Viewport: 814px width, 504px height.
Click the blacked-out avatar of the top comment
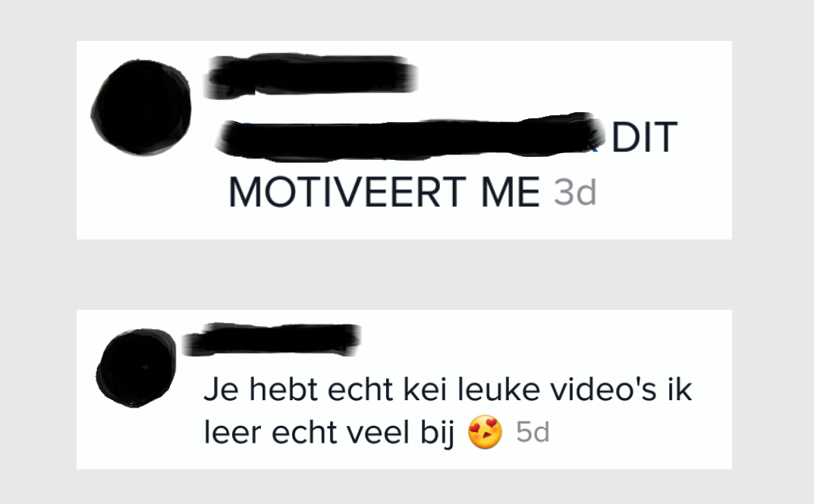(141, 108)
